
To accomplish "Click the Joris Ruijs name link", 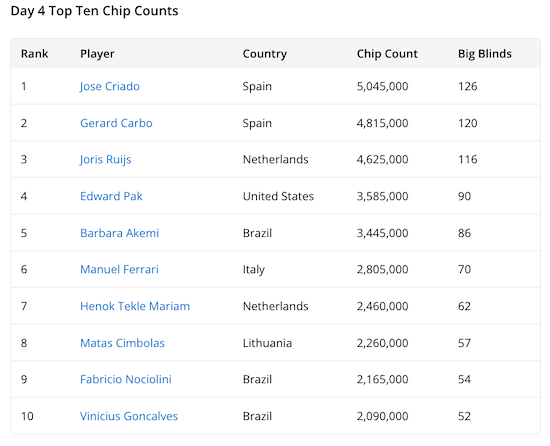I will click(x=105, y=160).
